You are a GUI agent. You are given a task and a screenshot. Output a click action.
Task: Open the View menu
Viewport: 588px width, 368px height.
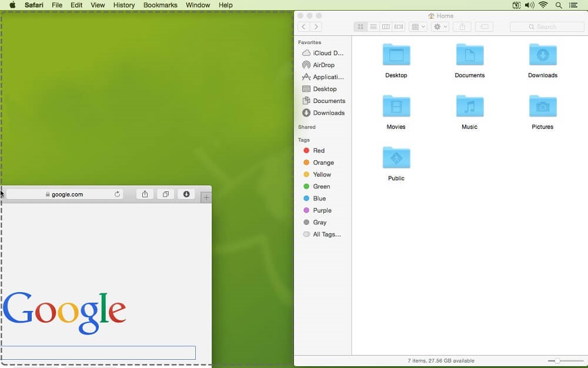point(98,5)
